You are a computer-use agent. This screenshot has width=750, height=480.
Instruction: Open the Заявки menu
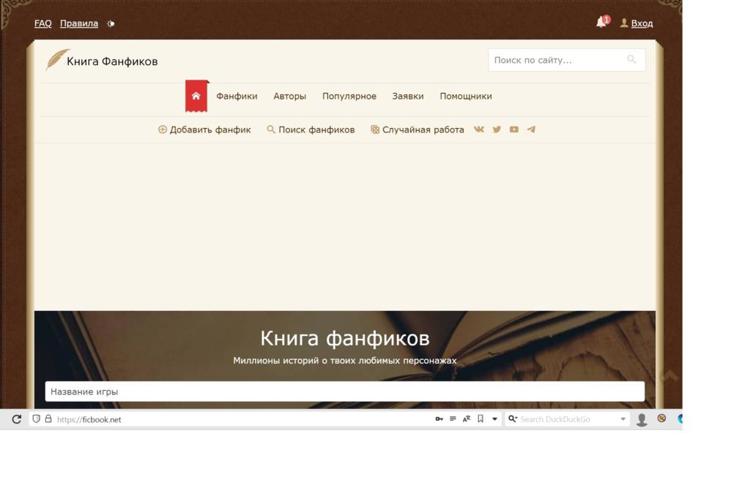coord(408,96)
